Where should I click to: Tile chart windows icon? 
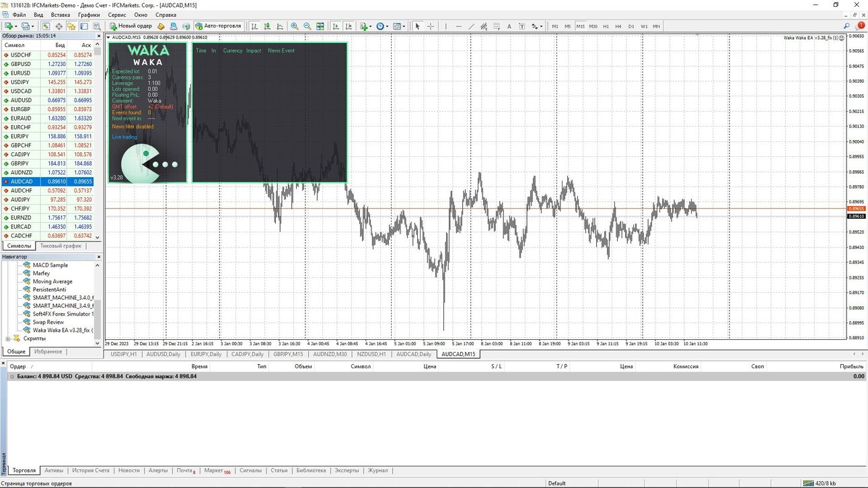[x=320, y=26]
